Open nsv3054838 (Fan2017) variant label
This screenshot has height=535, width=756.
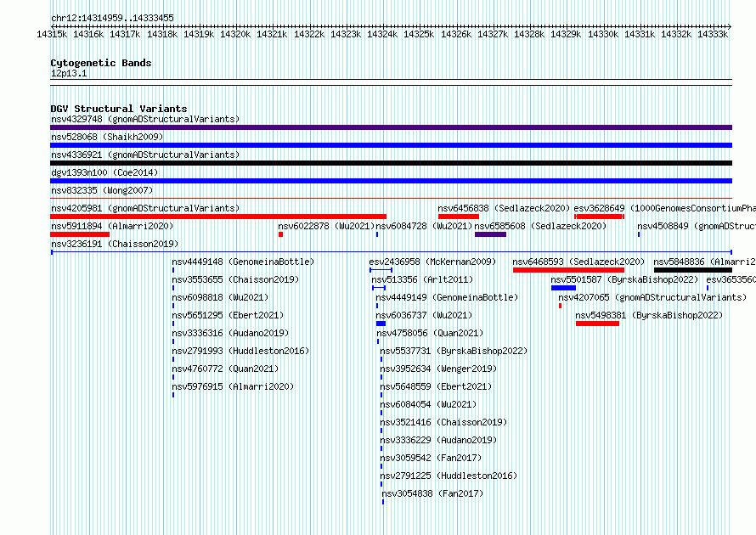pos(432,493)
